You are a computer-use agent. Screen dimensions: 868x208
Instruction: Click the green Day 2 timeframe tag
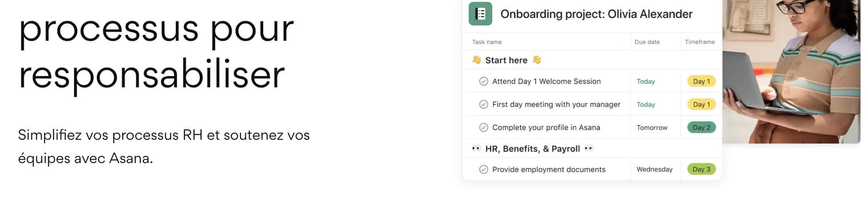point(701,127)
